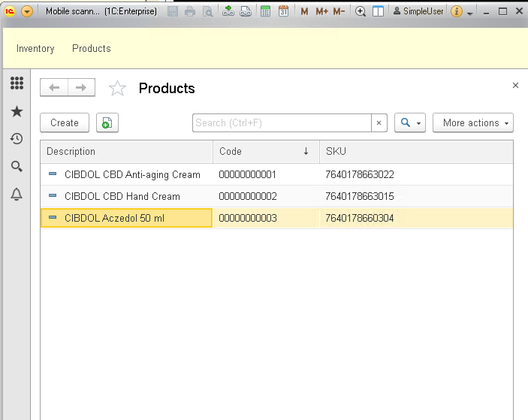The image size is (528, 420).
Task: Open the Print preview icon
Action: [208, 11]
